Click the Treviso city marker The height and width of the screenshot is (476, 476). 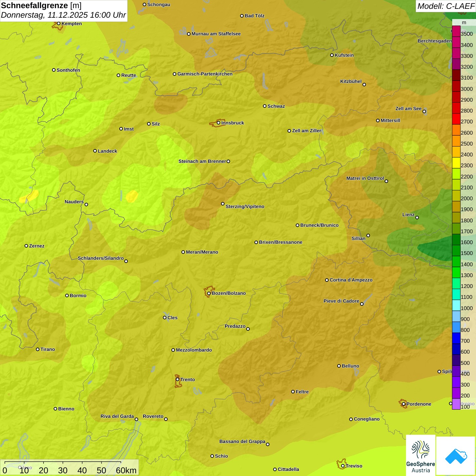tap(343, 466)
